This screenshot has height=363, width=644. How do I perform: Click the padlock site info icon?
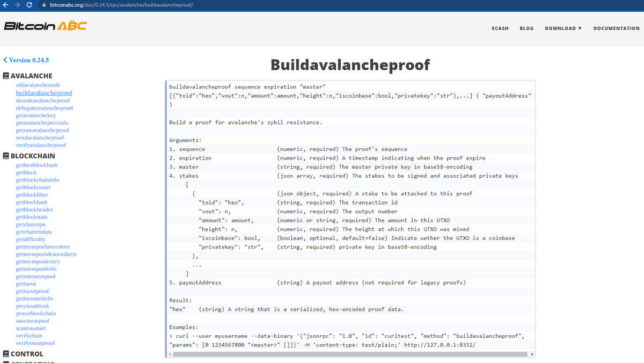click(44, 5)
